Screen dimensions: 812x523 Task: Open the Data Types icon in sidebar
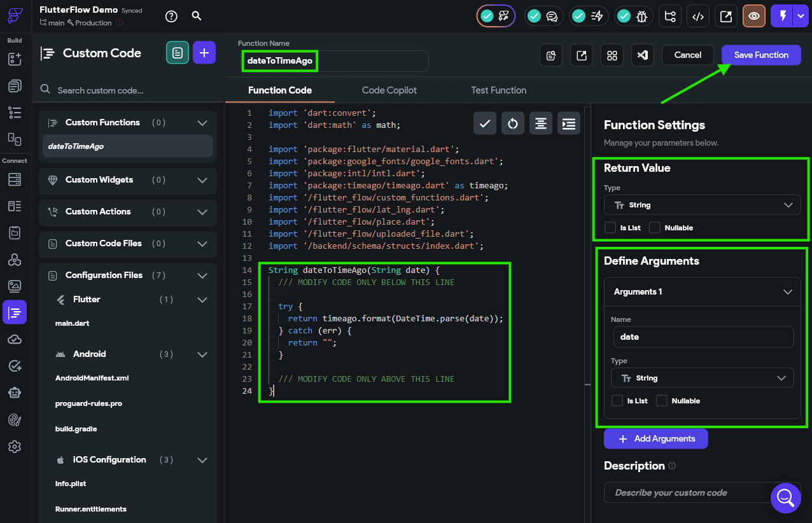(x=15, y=206)
